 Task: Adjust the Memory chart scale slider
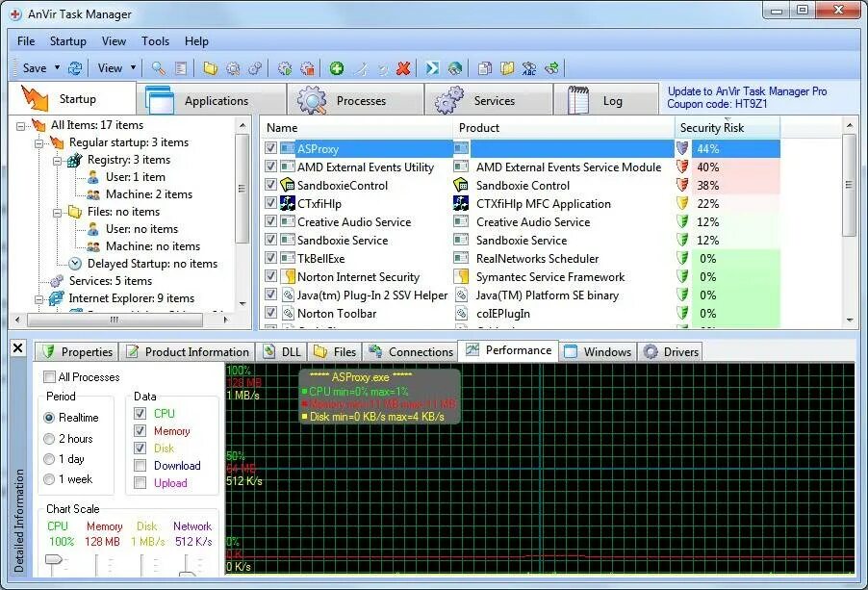[98, 565]
